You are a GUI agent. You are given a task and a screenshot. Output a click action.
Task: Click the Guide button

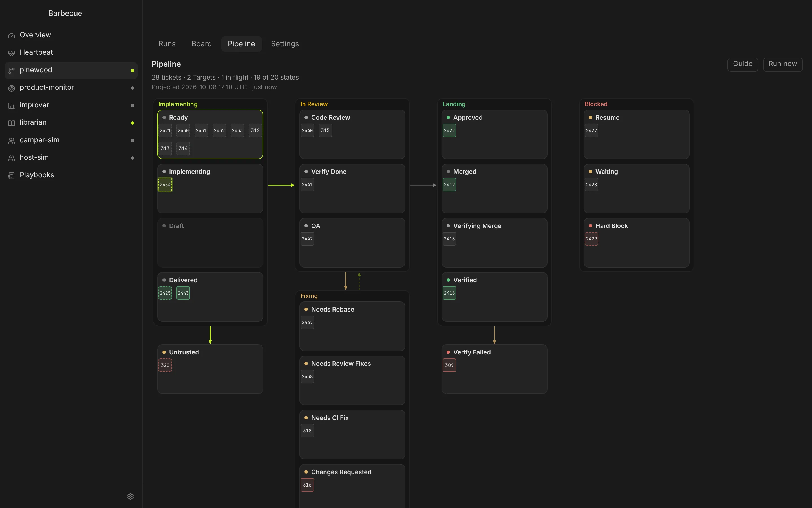743,64
